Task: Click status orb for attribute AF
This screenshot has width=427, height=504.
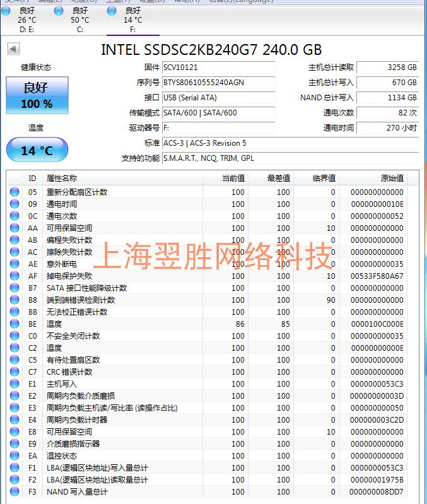Action: pyautogui.click(x=15, y=276)
